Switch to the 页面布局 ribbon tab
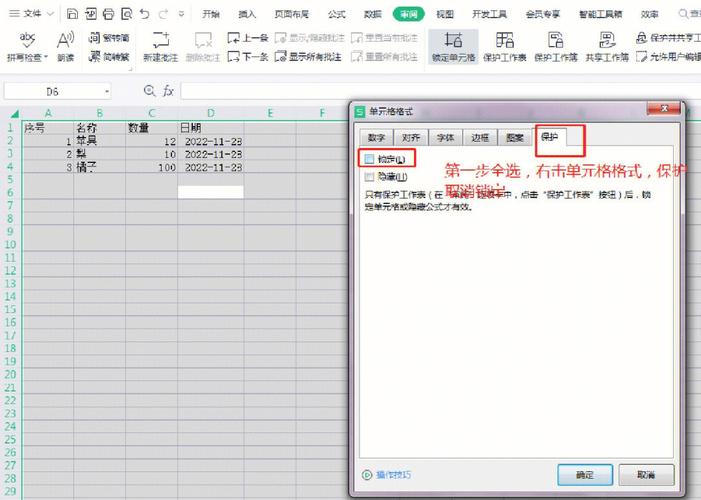Image resolution: width=701 pixels, height=500 pixels. click(291, 14)
